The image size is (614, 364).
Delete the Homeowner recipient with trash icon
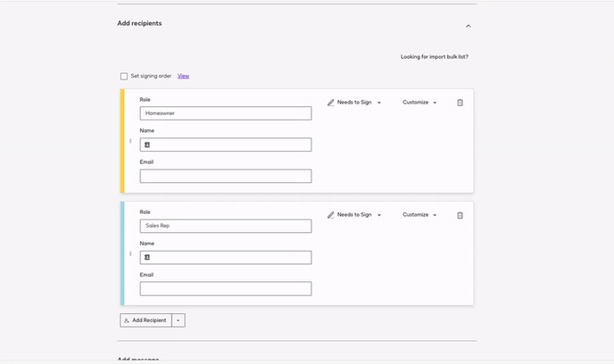(x=460, y=103)
